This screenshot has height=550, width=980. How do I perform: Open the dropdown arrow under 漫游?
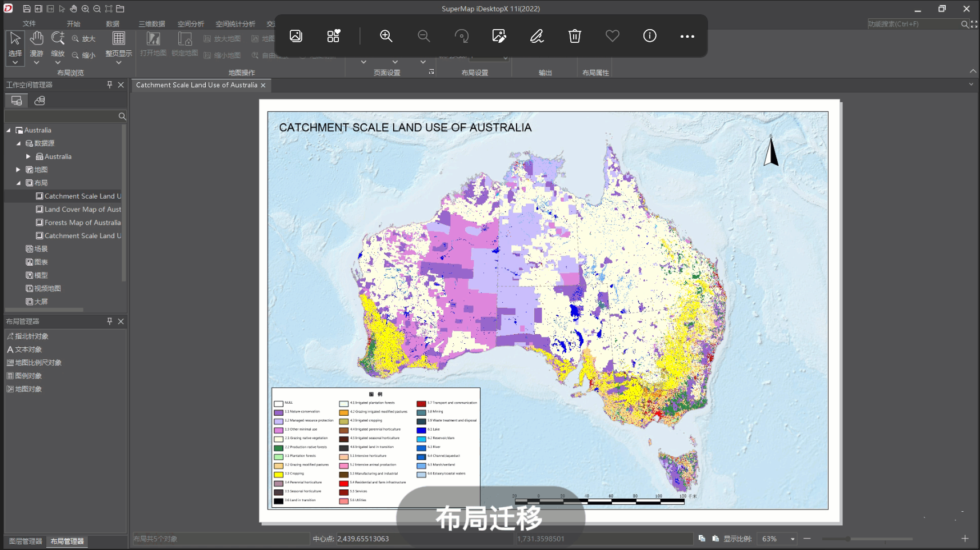(x=37, y=62)
